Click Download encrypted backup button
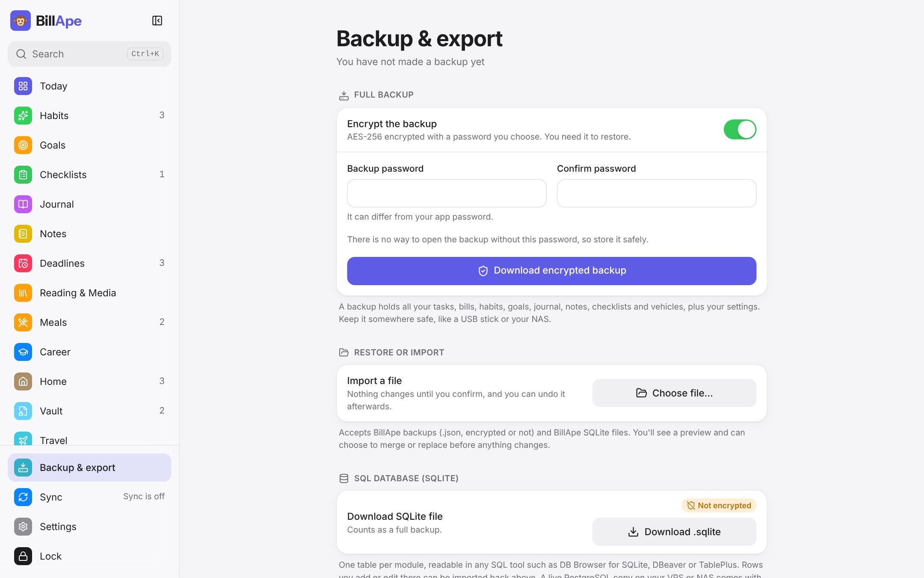The height and width of the screenshot is (578, 924). [x=551, y=271]
